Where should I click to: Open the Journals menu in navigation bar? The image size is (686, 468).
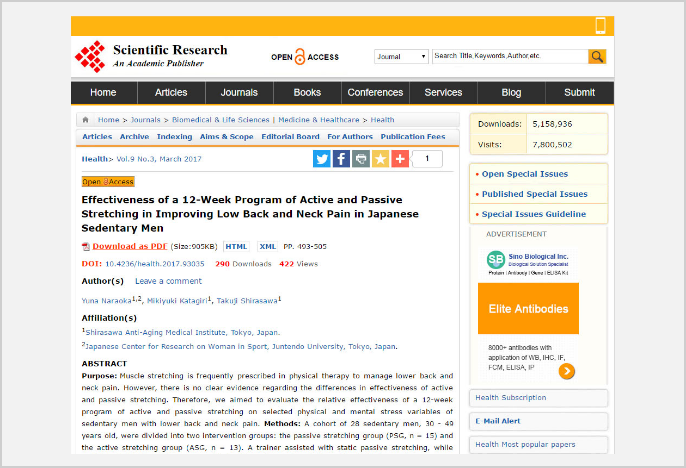click(239, 92)
